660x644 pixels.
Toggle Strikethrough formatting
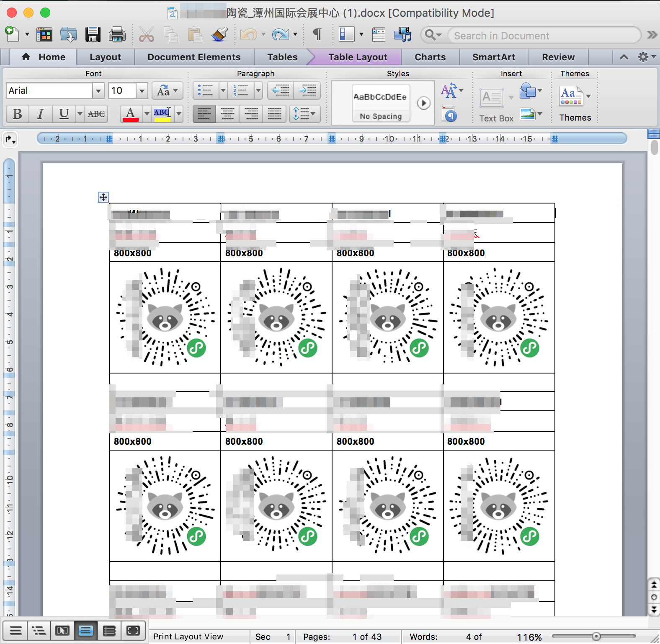tap(96, 114)
